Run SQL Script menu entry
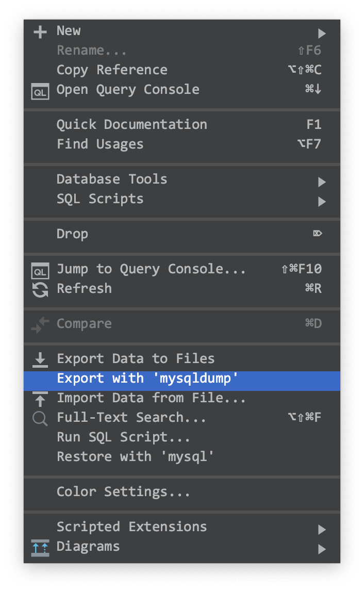 click(x=123, y=437)
